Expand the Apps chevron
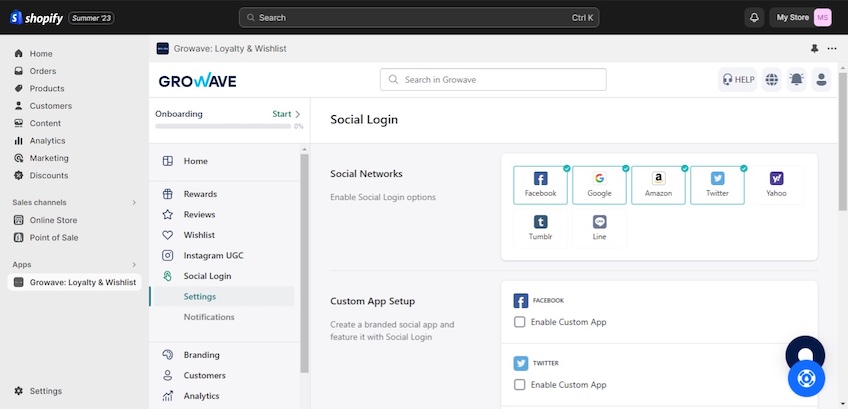The width and height of the screenshot is (848, 409). point(134,265)
